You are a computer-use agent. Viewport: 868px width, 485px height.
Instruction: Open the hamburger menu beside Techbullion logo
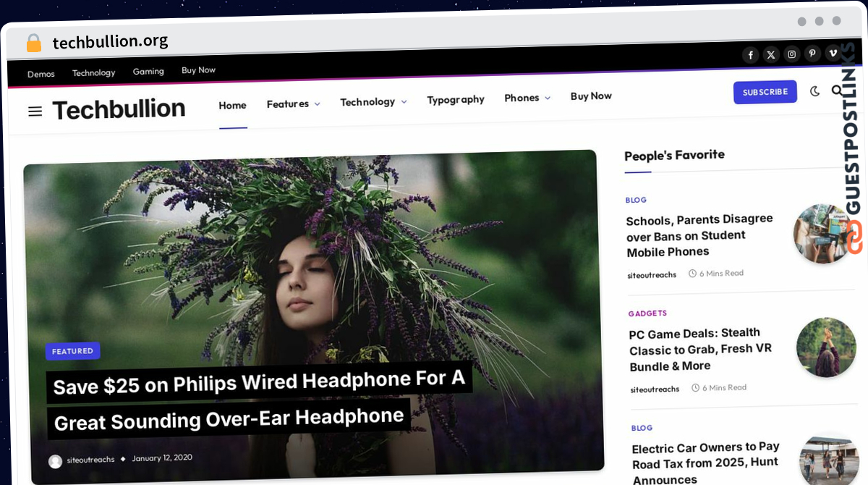35,111
